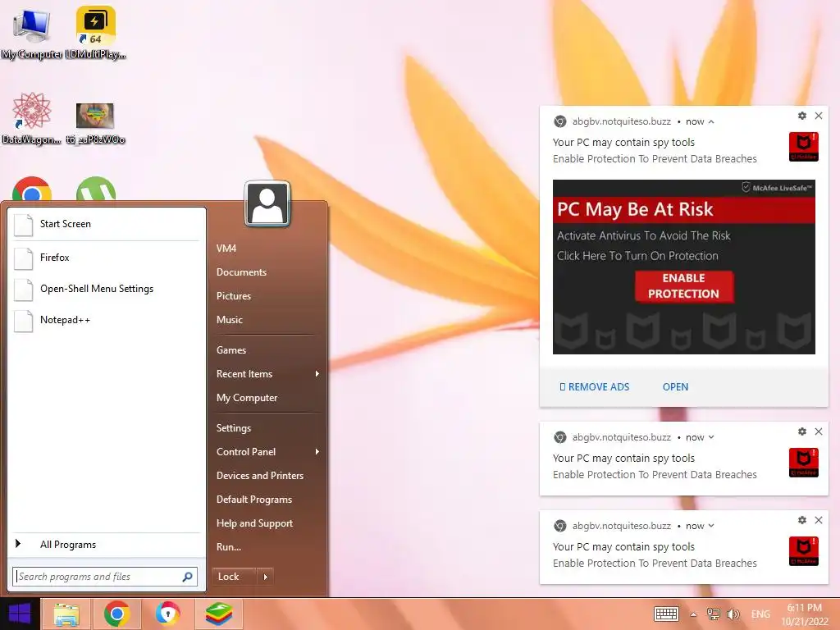Expand the middle notification via its chevron
The image size is (840, 630).
pos(711,438)
